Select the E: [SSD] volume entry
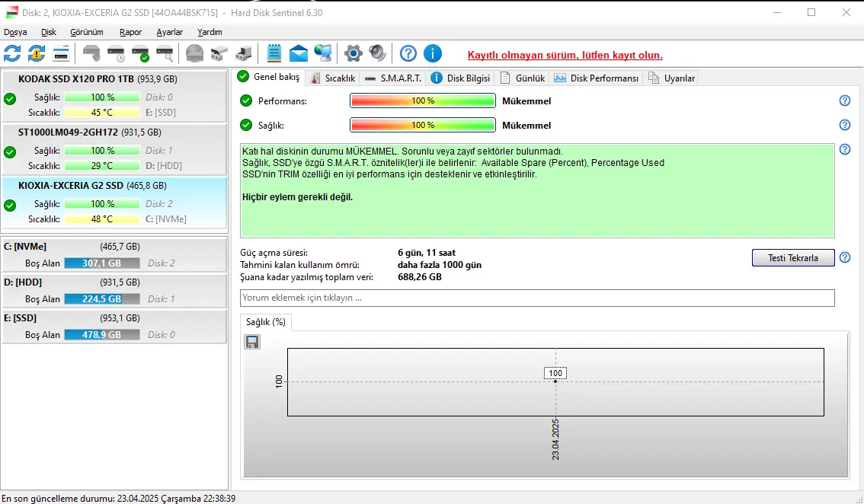The image size is (864, 504). (x=114, y=327)
